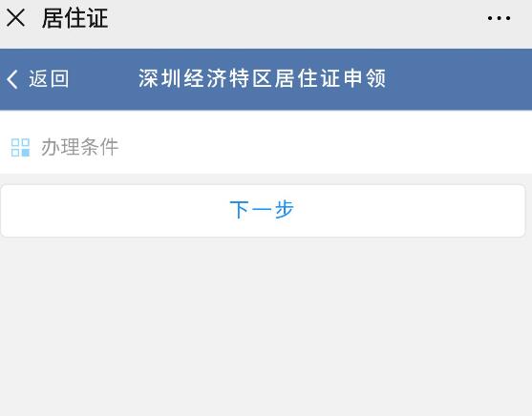
Task: Tap the 回 character in back link
Action: [x=60, y=79]
